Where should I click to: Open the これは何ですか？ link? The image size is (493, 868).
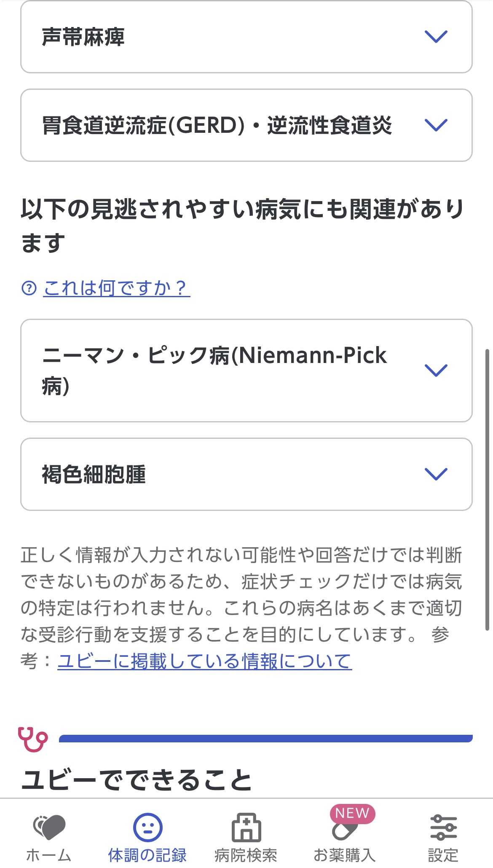(x=116, y=288)
